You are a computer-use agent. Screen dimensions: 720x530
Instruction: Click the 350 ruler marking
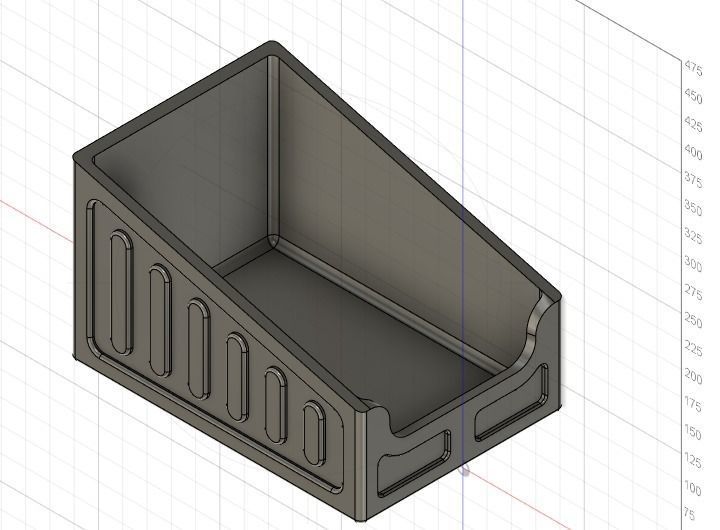693,209
